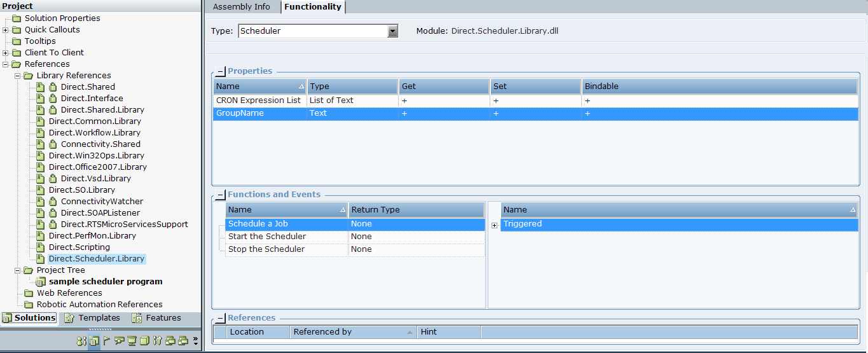868x353 pixels.
Task: Collapse the Properties section
Action: point(220,72)
